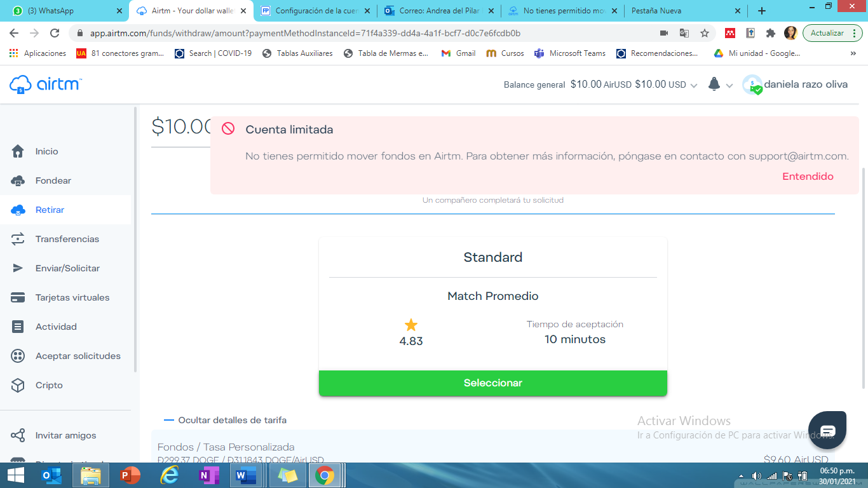The width and height of the screenshot is (868, 488).
Task: Open Microsoft Teams bookmark
Action: (570, 53)
